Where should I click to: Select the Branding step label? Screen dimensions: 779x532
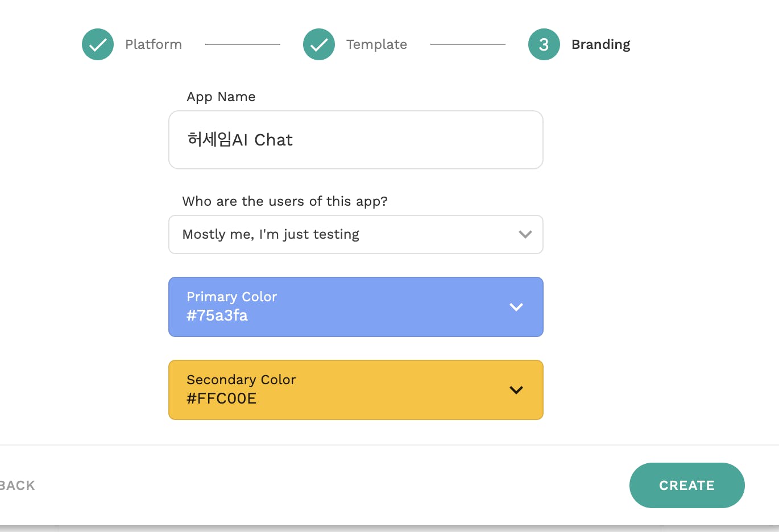point(600,44)
